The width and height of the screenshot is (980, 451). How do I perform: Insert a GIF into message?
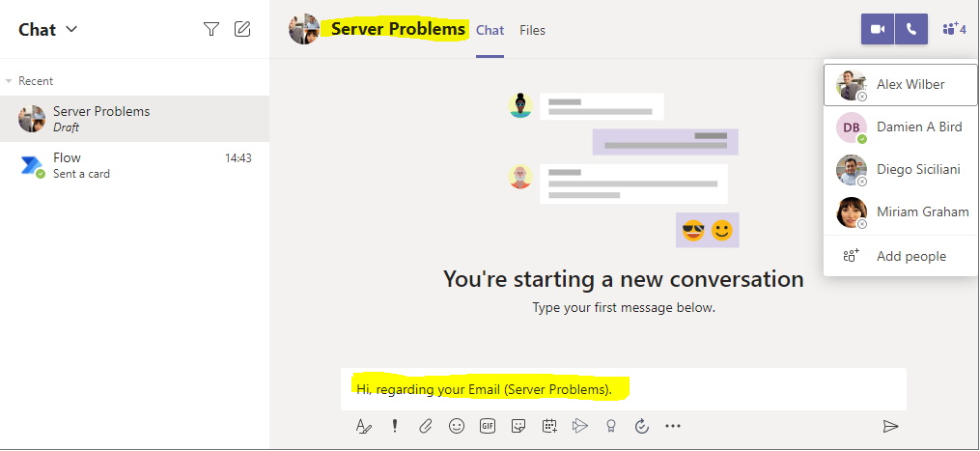click(488, 426)
